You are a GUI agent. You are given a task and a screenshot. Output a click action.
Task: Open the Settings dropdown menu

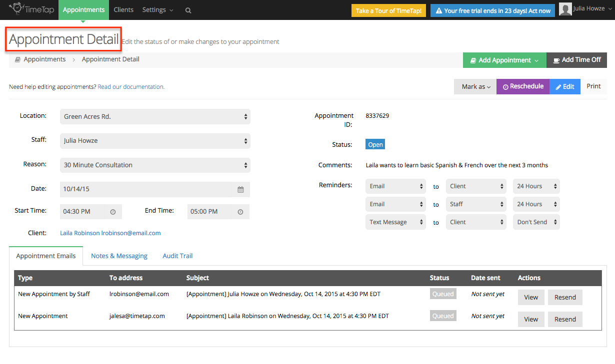tap(157, 10)
